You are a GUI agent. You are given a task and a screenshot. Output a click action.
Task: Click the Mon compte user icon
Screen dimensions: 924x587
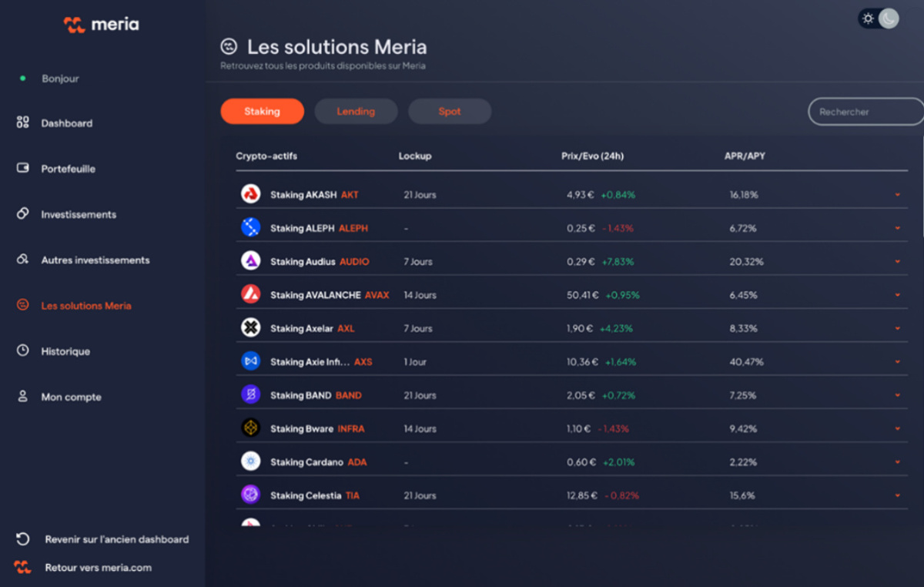point(23,397)
